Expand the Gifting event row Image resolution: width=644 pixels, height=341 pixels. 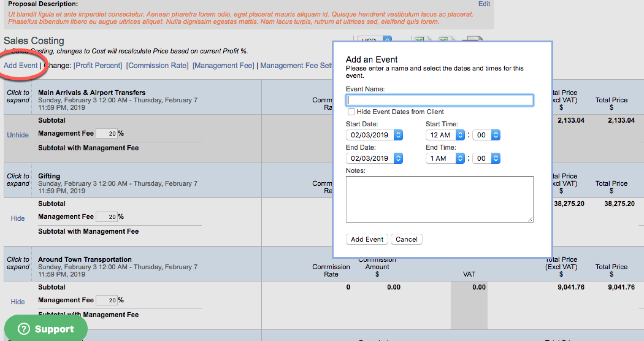[x=18, y=180]
